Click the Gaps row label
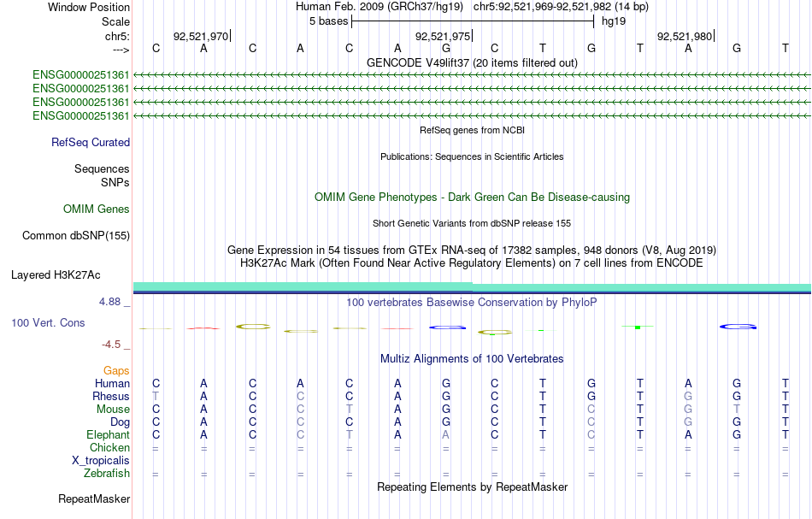 tap(116, 370)
